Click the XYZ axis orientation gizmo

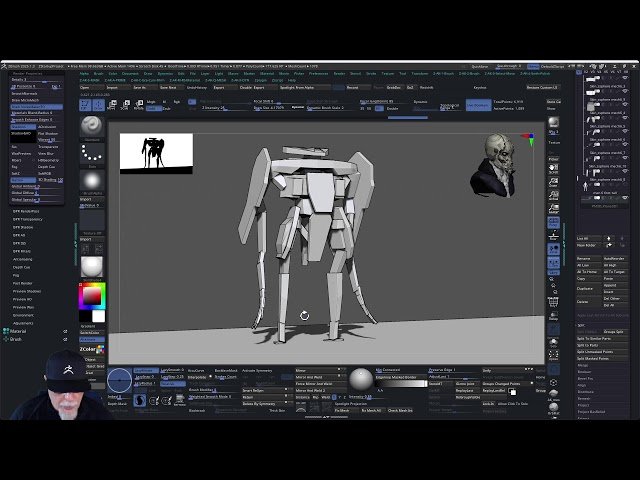pyautogui.click(x=529, y=139)
